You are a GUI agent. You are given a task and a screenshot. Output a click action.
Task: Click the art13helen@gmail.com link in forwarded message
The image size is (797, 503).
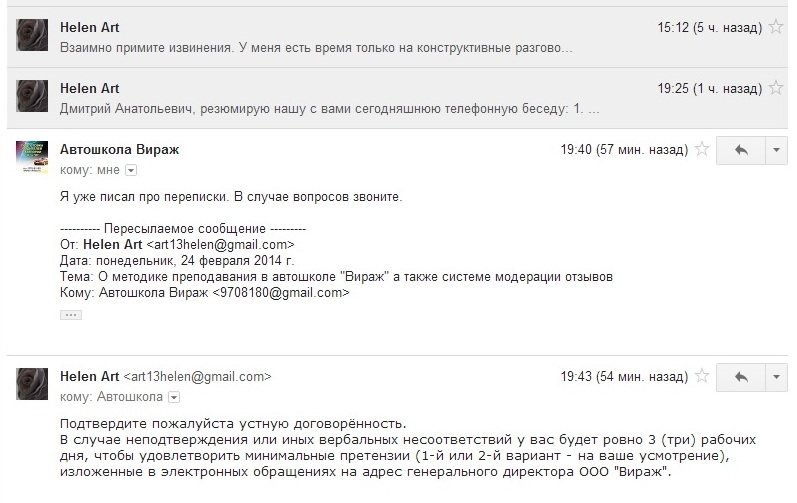click(x=221, y=244)
